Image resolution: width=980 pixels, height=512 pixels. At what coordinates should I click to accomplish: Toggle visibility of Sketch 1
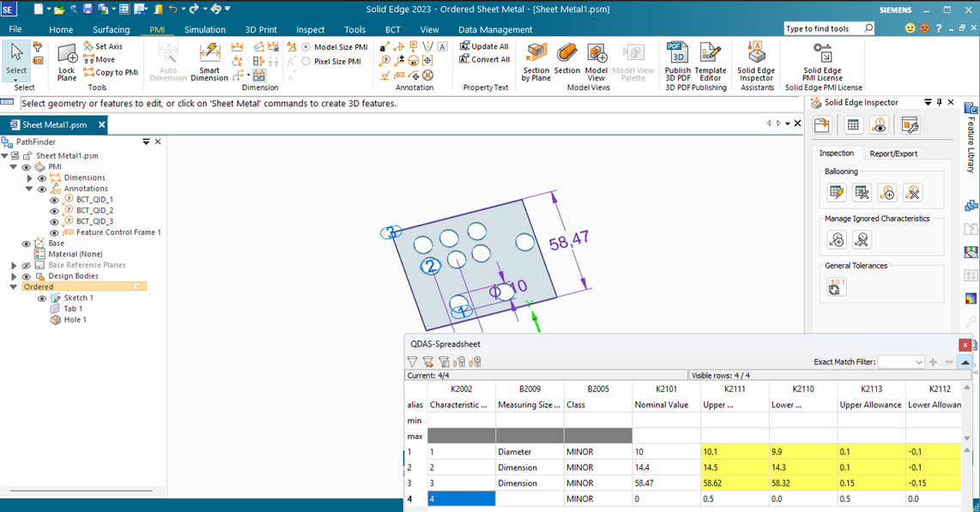[x=42, y=298]
